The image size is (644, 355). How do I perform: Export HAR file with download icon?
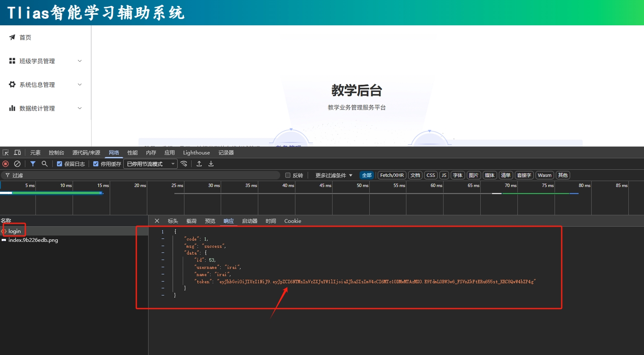211,164
